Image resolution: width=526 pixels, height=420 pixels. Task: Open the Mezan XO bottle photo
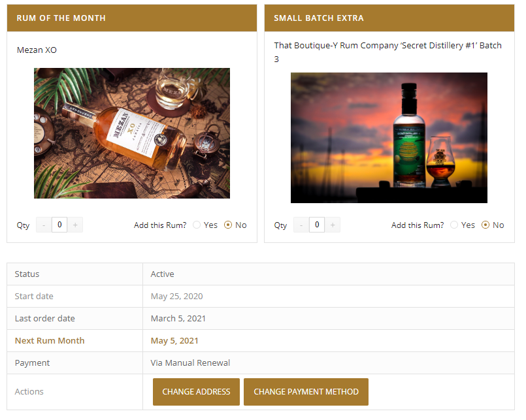[132, 133]
